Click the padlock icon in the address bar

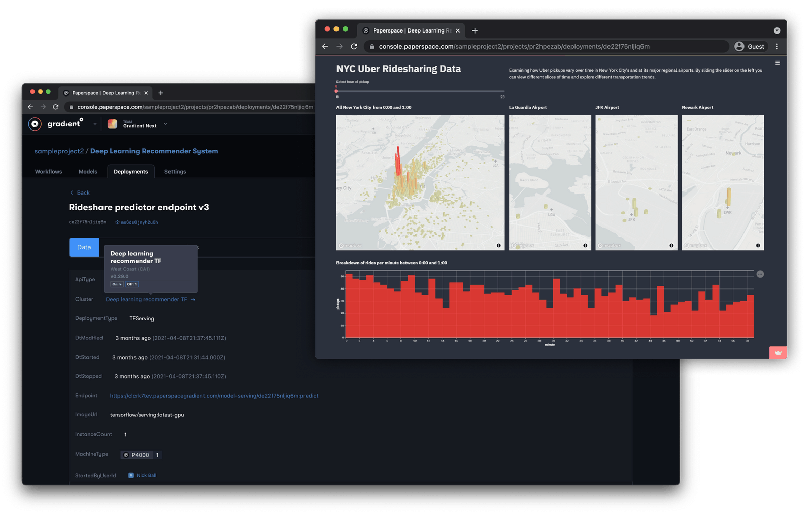point(371,46)
